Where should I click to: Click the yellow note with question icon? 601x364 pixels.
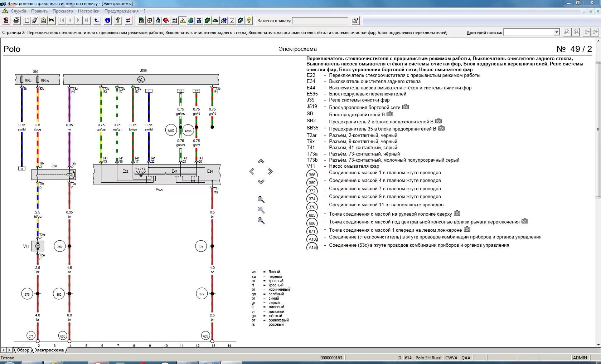248,20
